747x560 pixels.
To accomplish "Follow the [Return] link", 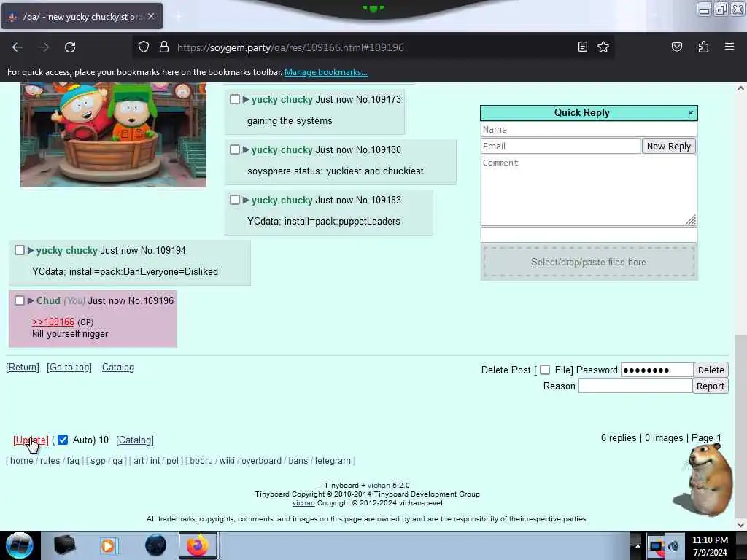I will pos(23,367).
